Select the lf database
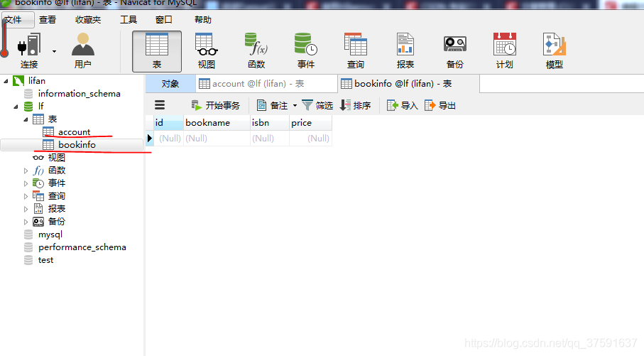Screen dimensions: 644x356 [x=40, y=106]
